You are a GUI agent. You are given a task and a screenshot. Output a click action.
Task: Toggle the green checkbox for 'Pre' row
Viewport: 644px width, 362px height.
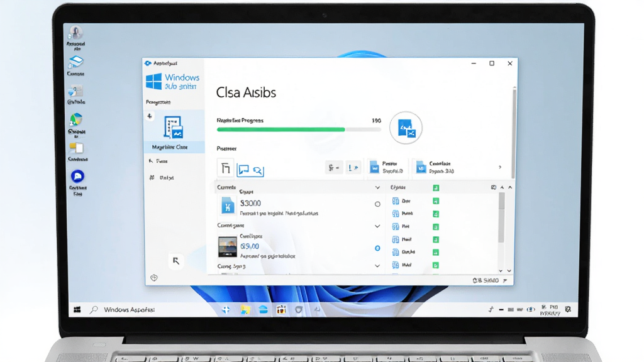[436, 227]
